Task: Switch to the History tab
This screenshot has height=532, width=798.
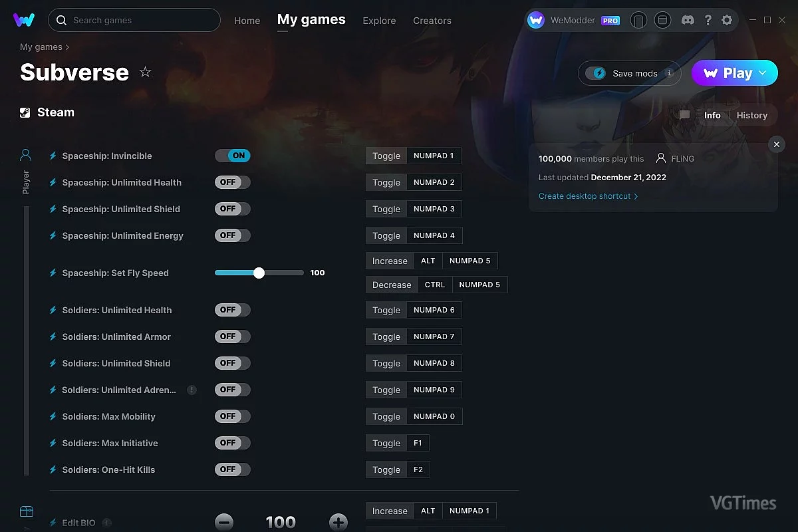Action: tap(752, 115)
